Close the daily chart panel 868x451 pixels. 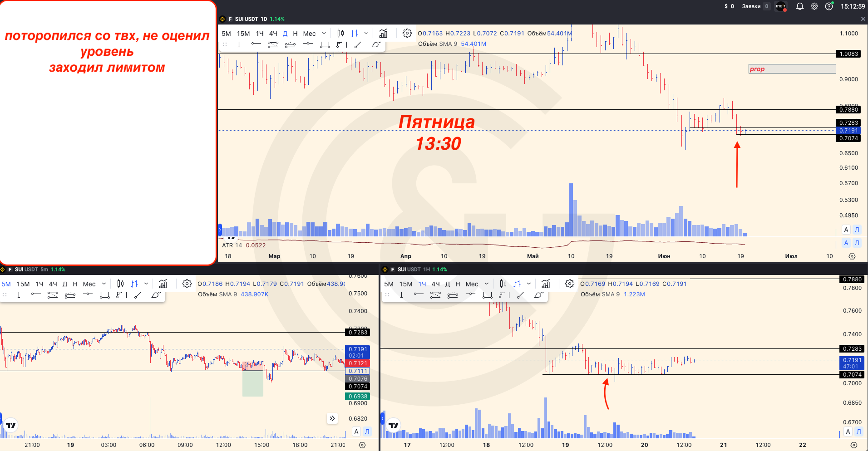(x=863, y=19)
